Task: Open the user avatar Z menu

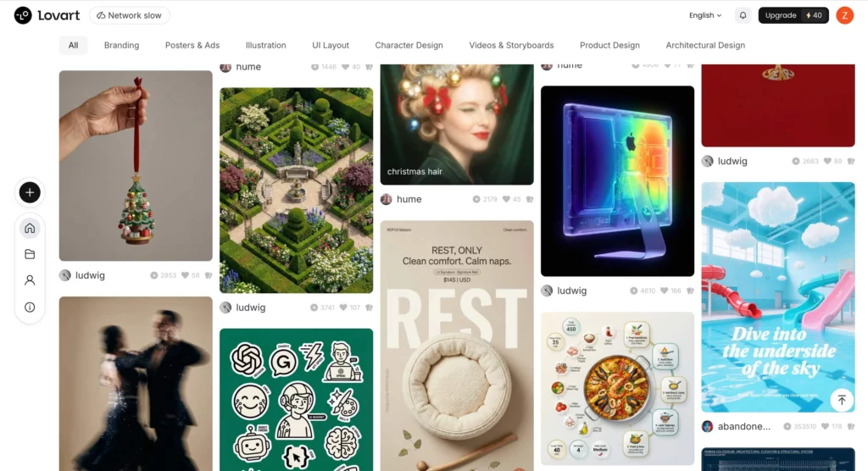Action: tap(845, 15)
